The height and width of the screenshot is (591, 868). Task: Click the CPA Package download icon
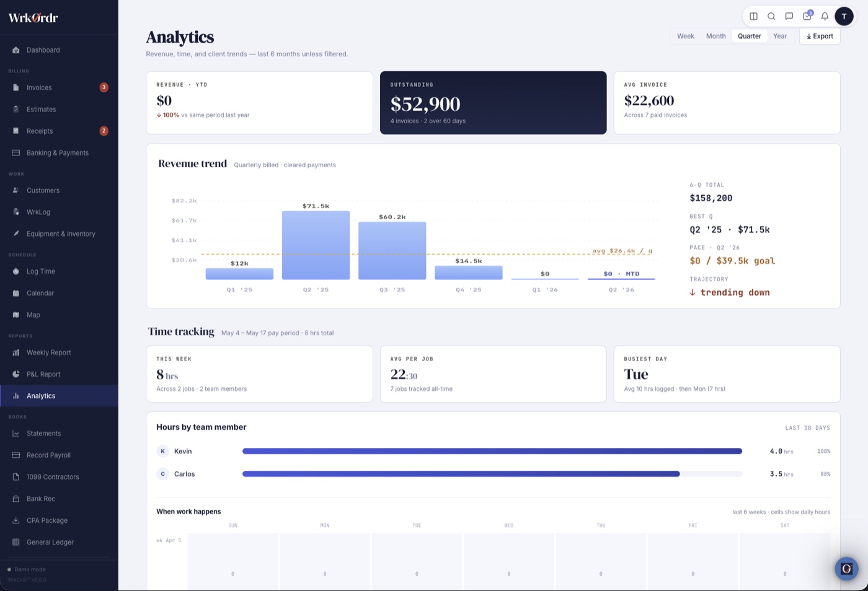(x=16, y=521)
